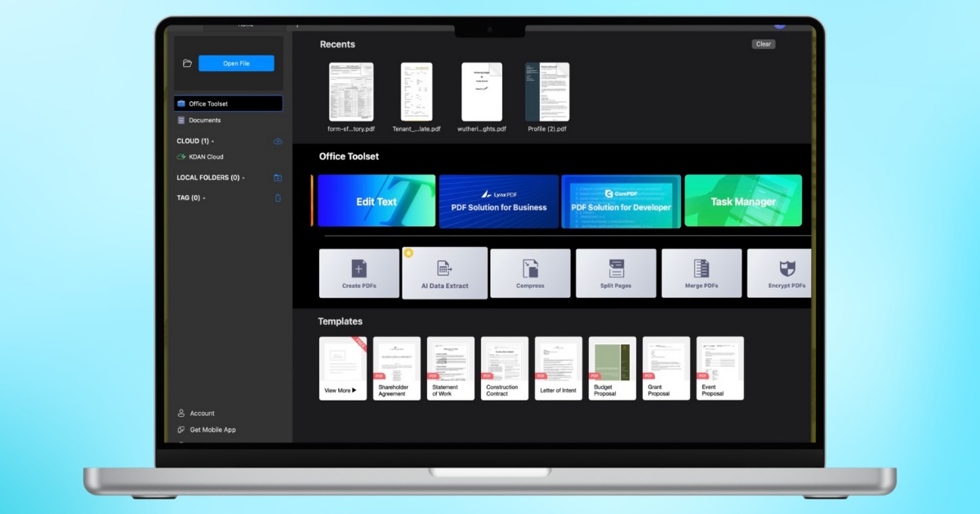The width and height of the screenshot is (980, 514).
Task: Clear the Recents list
Action: pyautogui.click(x=763, y=44)
